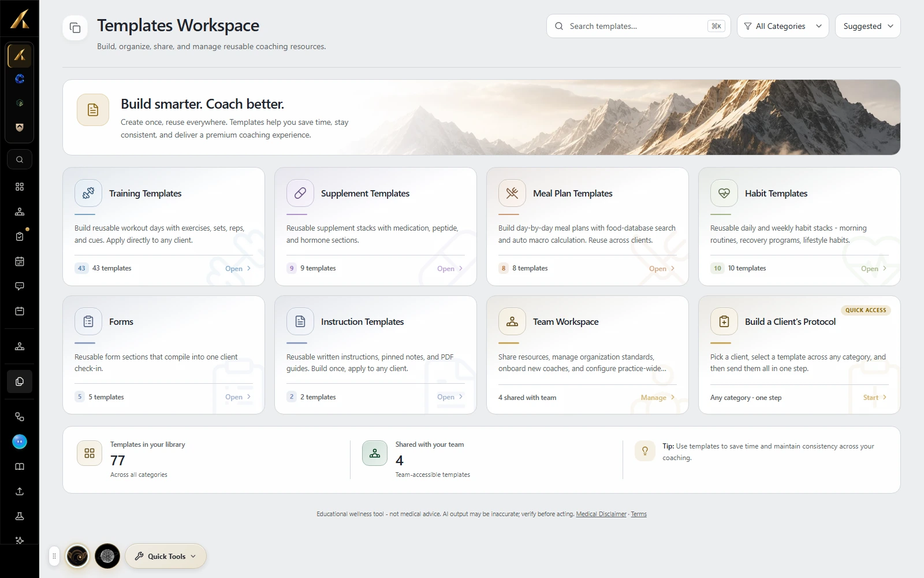
Task: Click the Search templates input field
Action: (x=639, y=26)
